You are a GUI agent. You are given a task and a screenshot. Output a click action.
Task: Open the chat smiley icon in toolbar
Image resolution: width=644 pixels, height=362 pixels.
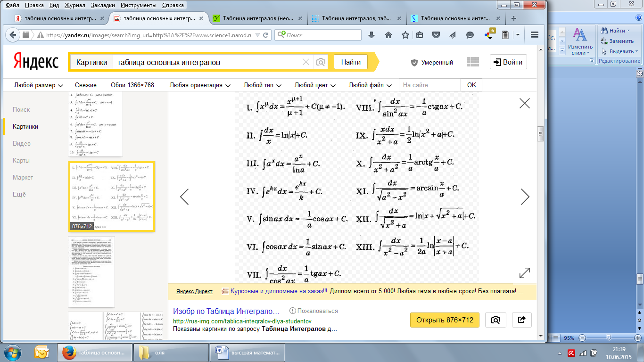click(470, 35)
